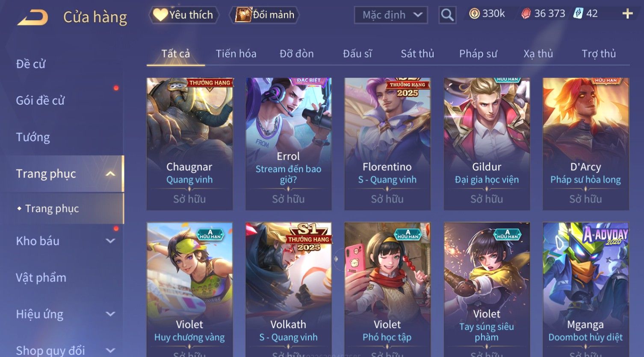
Task: Open Yêu thích heart favorites
Action: coord(184,15)
